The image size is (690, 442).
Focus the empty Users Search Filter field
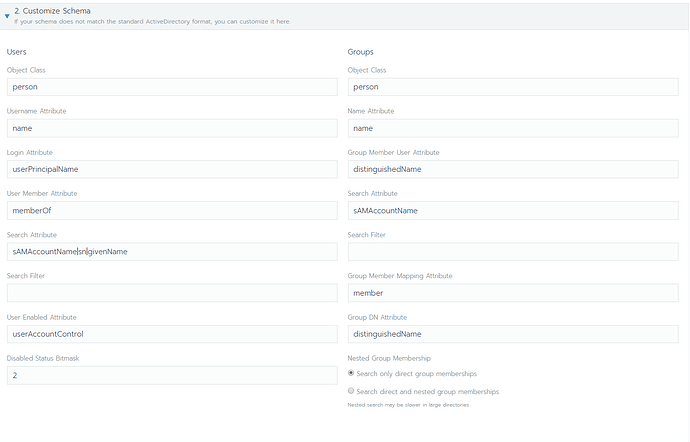point(172,293)
